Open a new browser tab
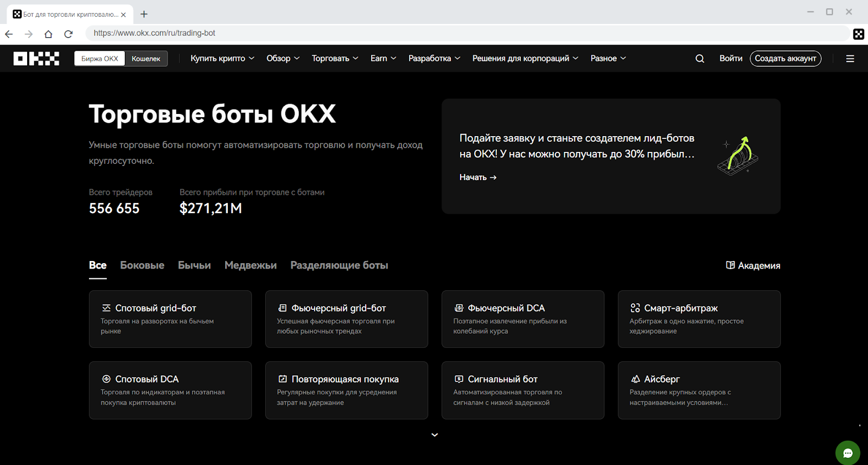 pyautogui.click(x=144, y=14)
